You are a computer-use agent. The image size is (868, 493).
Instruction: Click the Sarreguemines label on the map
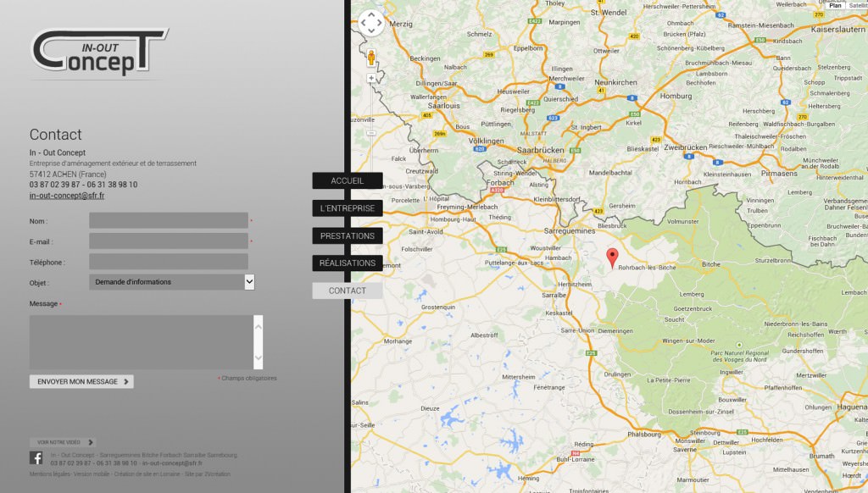pos(570,230)
